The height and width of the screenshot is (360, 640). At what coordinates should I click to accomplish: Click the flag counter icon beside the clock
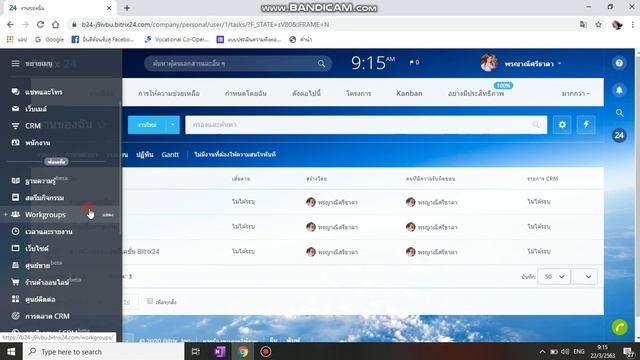click(x=414, y=62)
